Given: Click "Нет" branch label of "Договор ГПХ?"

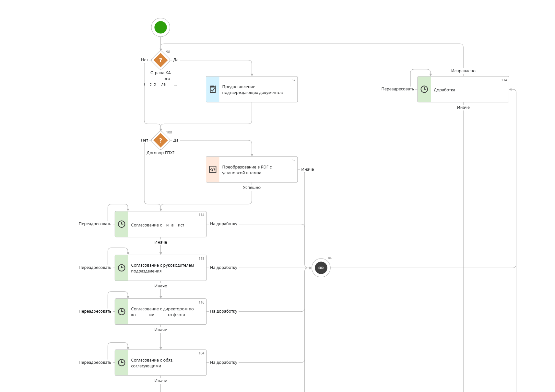Looking at the screenshot, I should (144, 140).
